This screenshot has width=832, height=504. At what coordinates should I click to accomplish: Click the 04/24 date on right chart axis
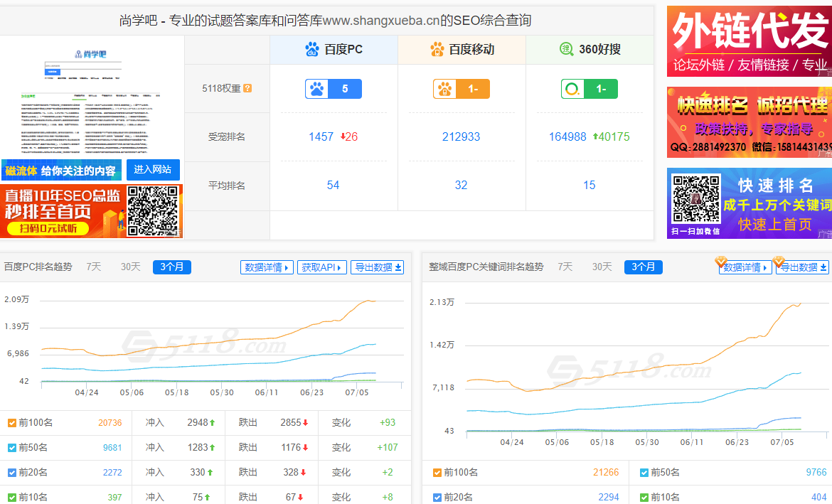[511, 442]
